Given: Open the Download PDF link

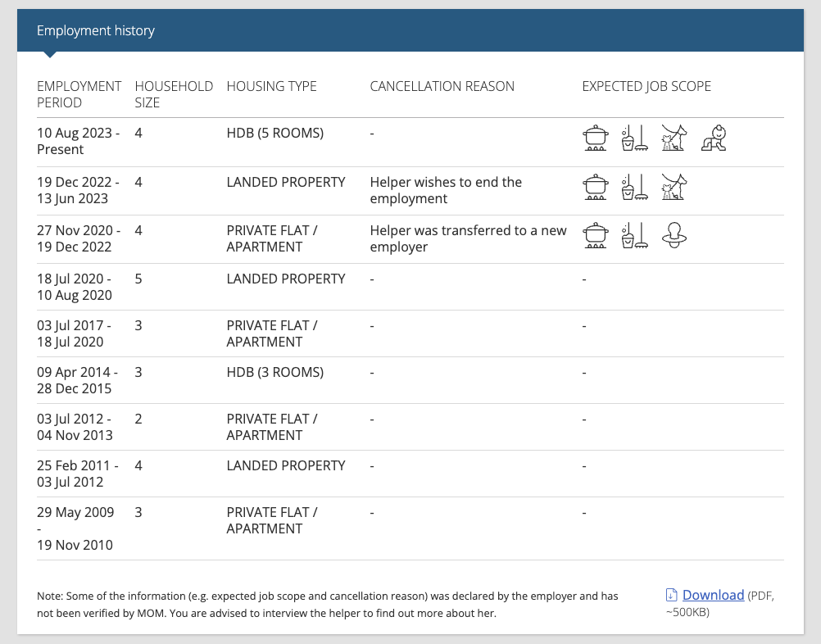Looking at the screenshot, I should (x=713, y=596).
